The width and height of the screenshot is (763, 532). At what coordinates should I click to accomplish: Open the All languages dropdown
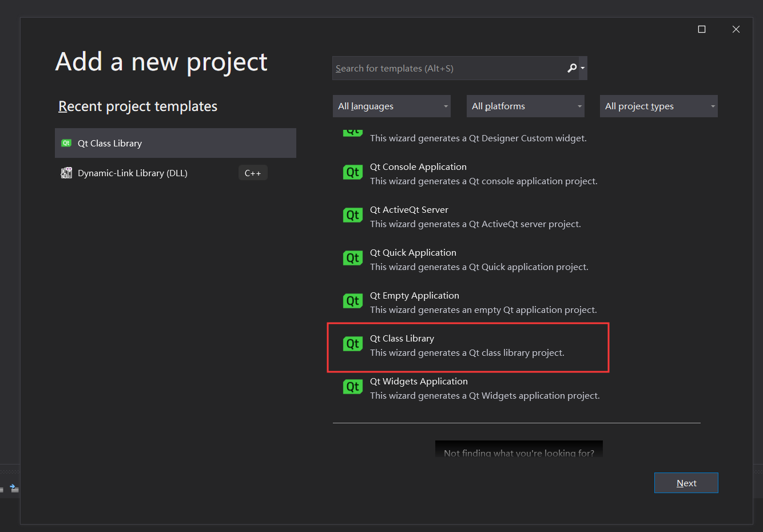[x=391, y=106]
